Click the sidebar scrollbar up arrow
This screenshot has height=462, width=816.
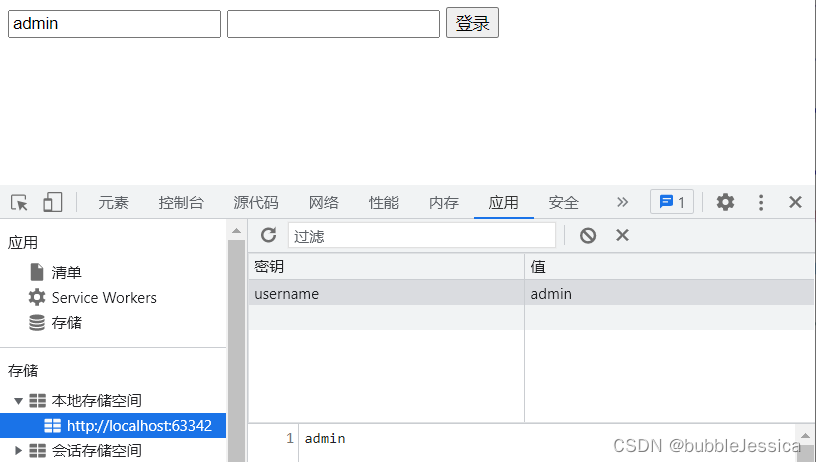coord(236,231)
